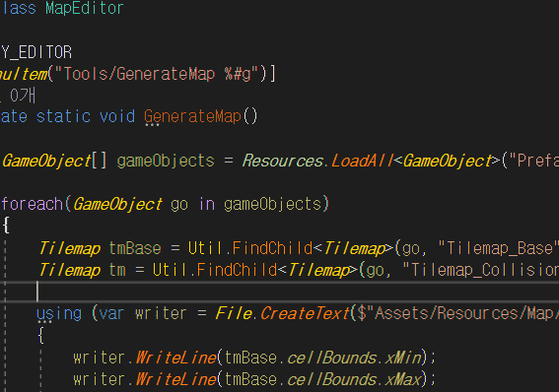The height and width of the screenshot is (392, 559).
Task: Click the Resources class reference
Action: point(283,161)
